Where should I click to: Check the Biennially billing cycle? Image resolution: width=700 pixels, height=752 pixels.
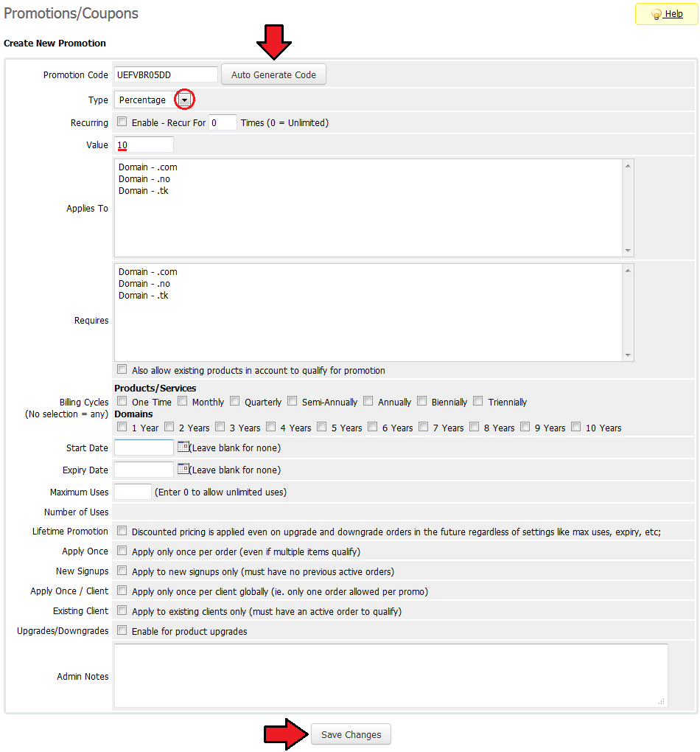pyautogui.click(x=421, y=401)
